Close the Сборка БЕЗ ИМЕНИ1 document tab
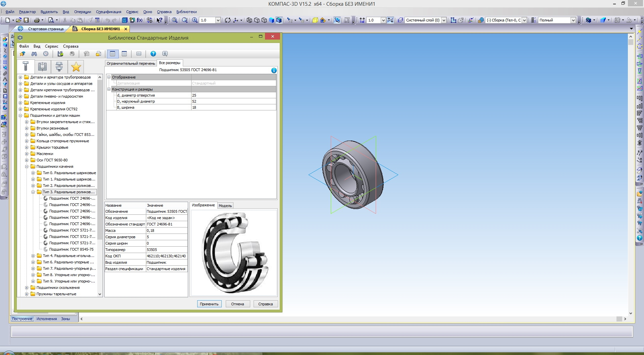Screen dimensions: 644x355 (126, 29)
